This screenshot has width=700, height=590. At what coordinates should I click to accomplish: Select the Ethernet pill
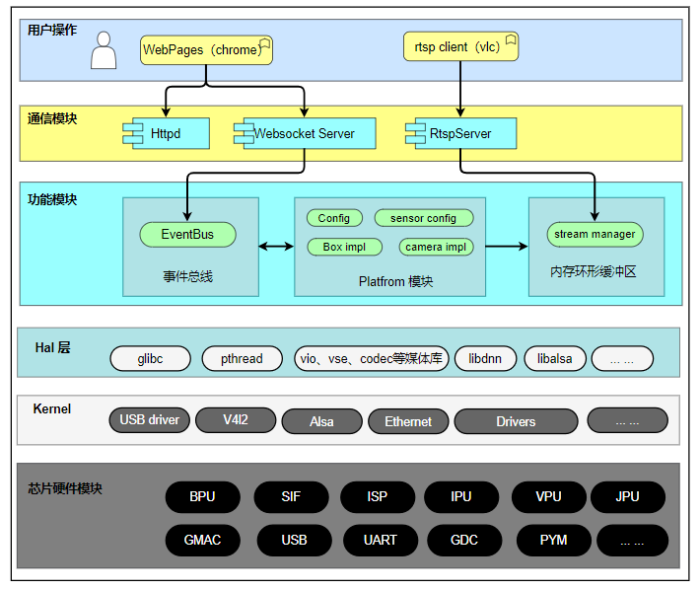pos(408,421)
